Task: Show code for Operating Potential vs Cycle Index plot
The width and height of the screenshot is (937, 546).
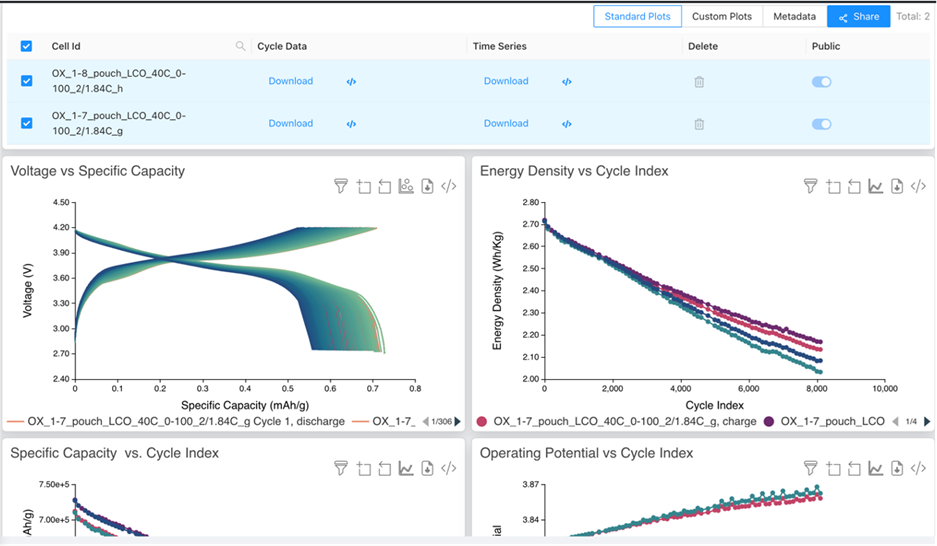Action: pyautogui.click(x=918, y=468)
